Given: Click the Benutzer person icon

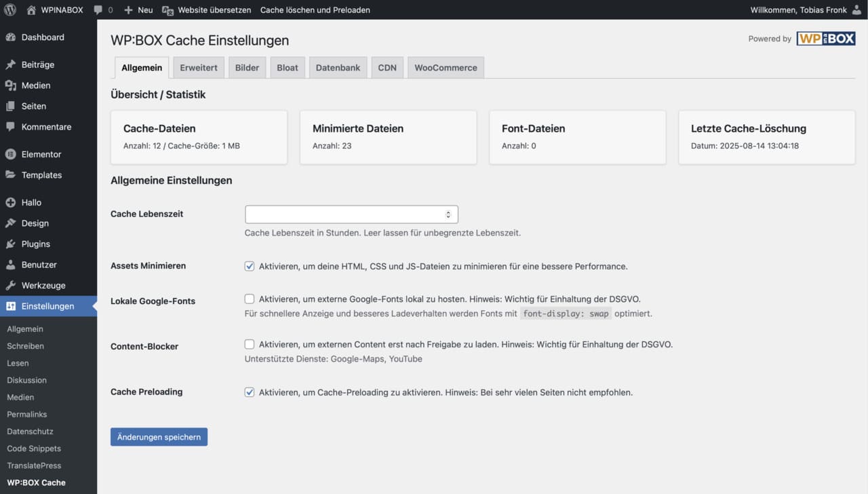Looking at the screenshot, I should click(x=10, y=265).
